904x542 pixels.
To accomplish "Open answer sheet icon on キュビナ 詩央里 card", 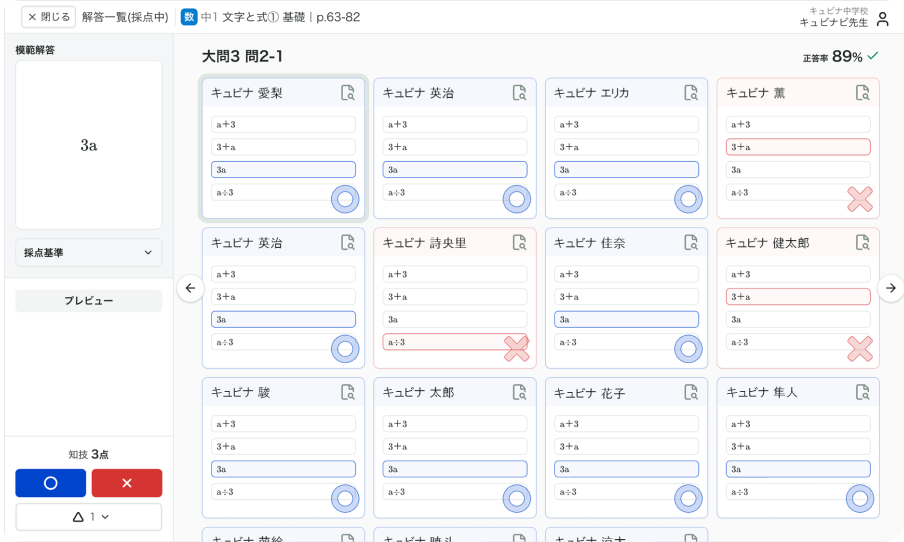I will [519, 243].
